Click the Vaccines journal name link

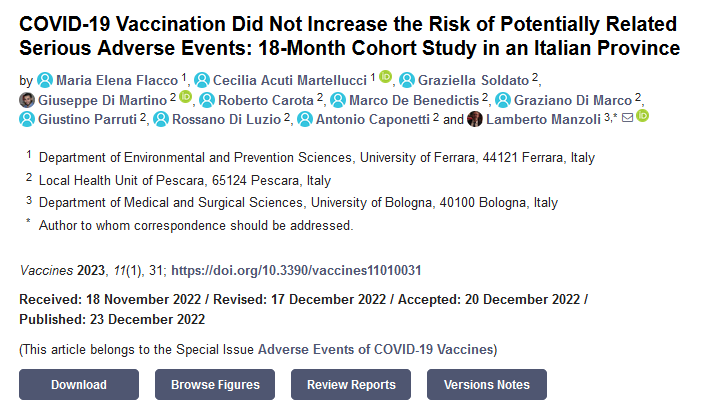tap(46, 270)
